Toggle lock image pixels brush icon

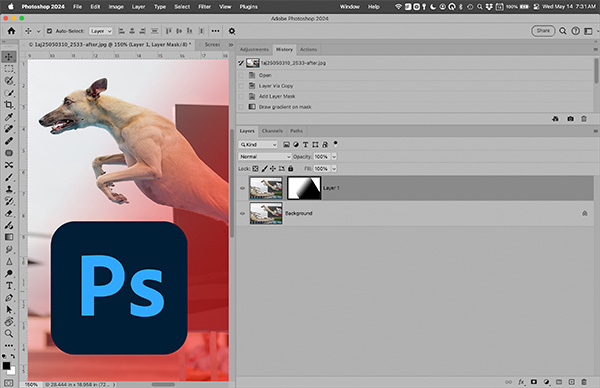click(264, 168)
